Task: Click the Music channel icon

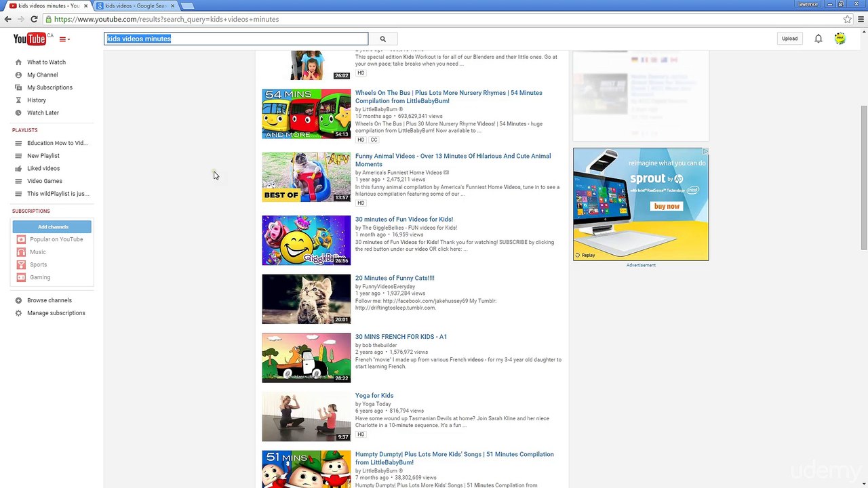Action: 21,252
